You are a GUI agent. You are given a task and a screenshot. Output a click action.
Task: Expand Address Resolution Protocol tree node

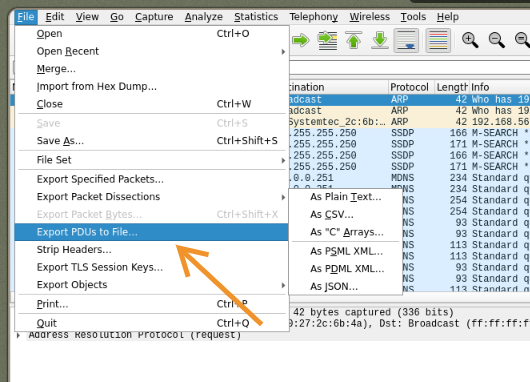[x=18, y=335]
